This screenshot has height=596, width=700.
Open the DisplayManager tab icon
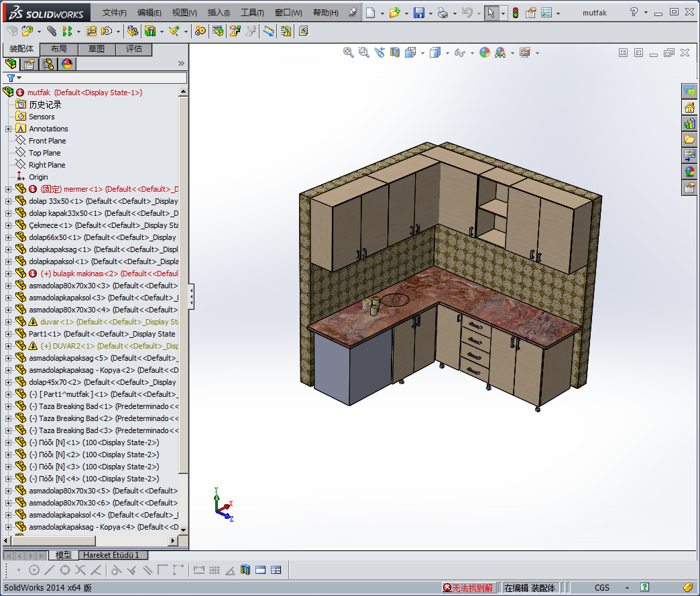pyautogui.click(x=66, y=64)
